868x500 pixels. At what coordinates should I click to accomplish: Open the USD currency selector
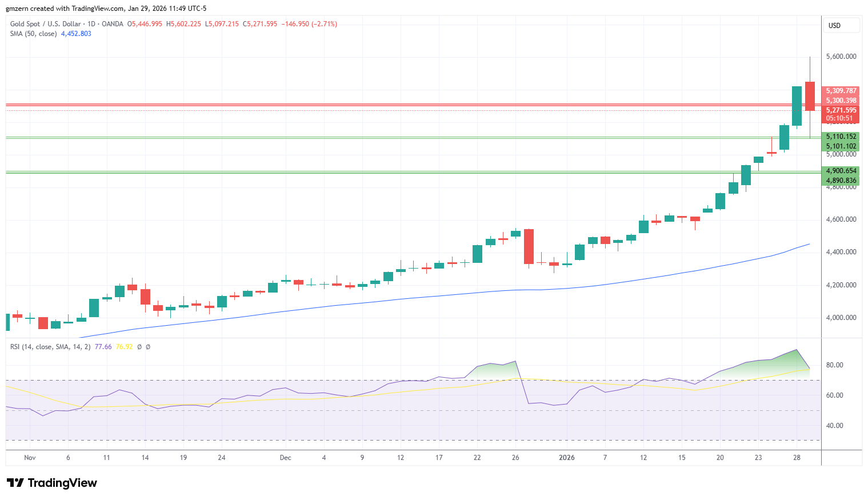tap(841, 26)
